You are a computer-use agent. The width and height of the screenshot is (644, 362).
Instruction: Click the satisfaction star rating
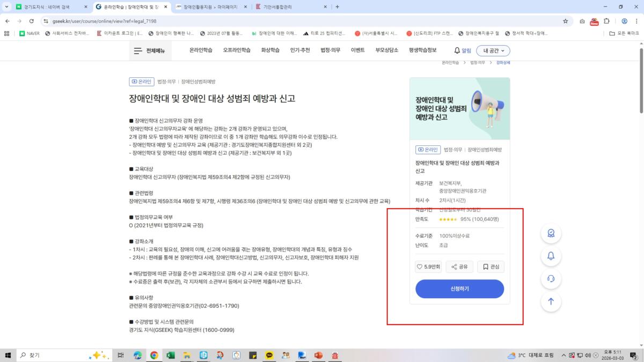(x=448, y=219)
